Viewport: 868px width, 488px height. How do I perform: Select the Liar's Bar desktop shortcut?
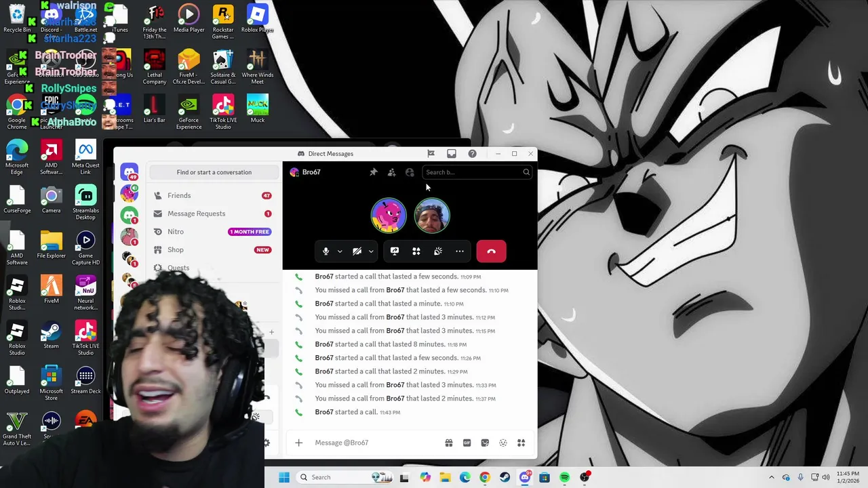[154, 108]
